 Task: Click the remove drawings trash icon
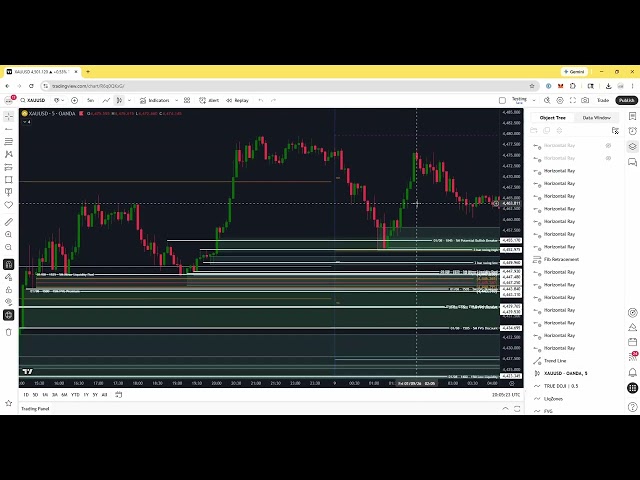tap(9, 332)
